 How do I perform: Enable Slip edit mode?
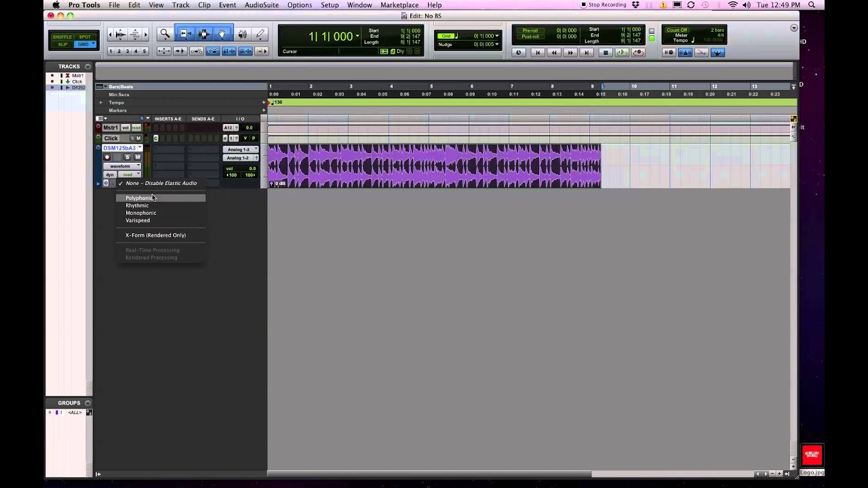point(62,45)
